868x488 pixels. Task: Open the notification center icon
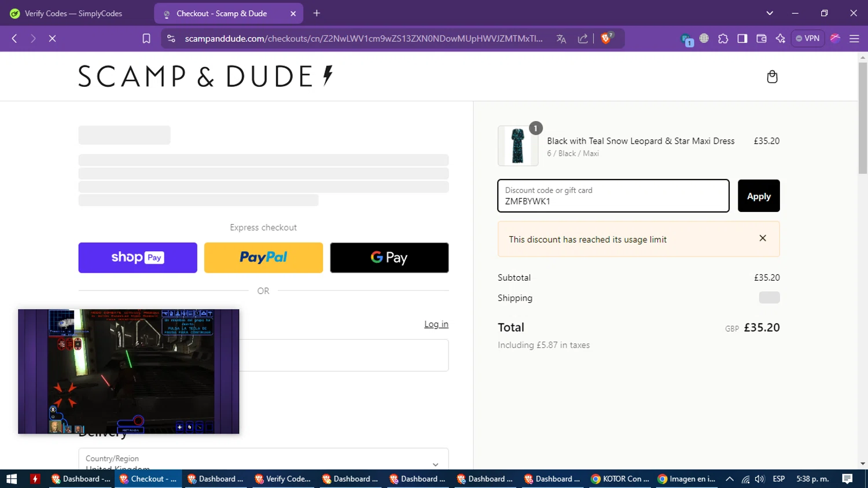click(x=847, y=479)
